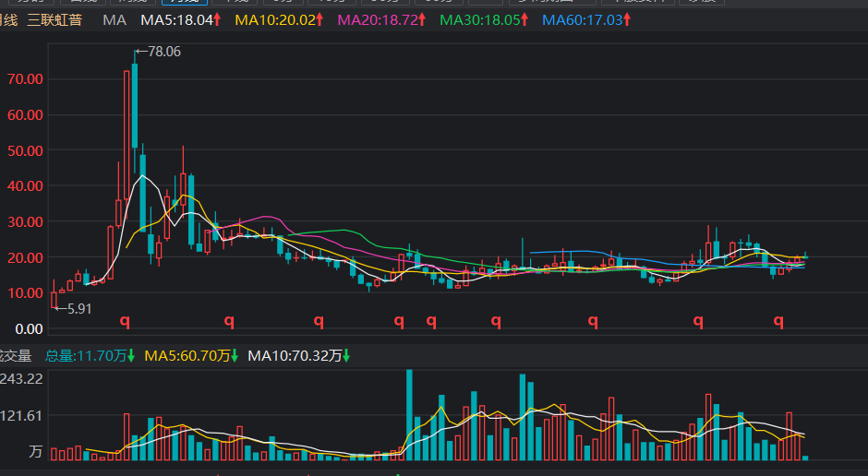Click the leftmost red q marker

pyautogui.click(x=125, y=321)
